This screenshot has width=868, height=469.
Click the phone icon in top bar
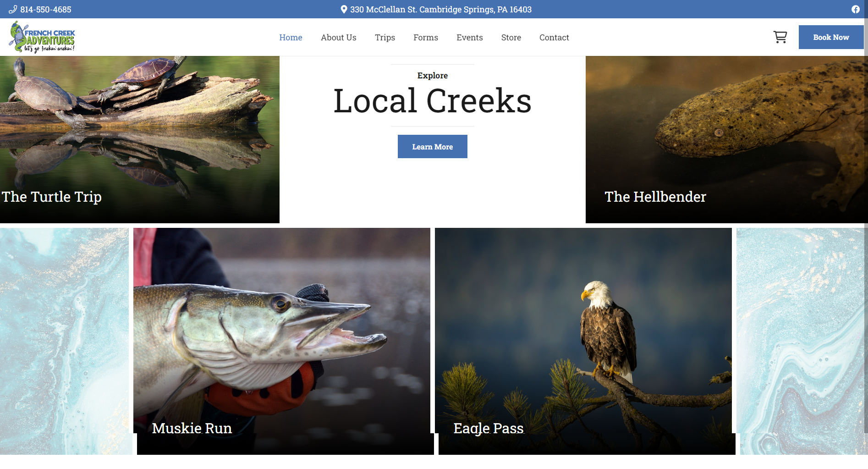pos(13,9)
